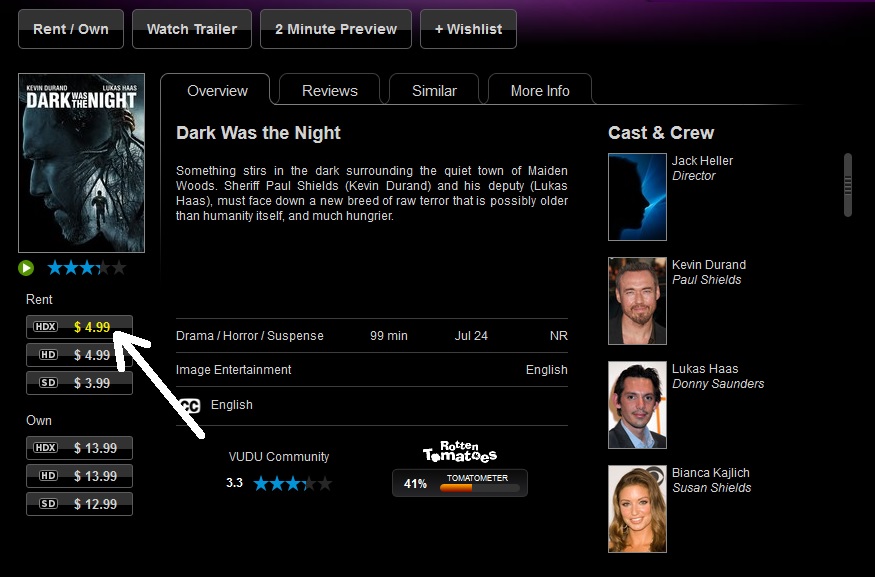The width and height of the screenshot is (875, 577).
Task: Rent in HD for $4.99
Action: [79, 355]
